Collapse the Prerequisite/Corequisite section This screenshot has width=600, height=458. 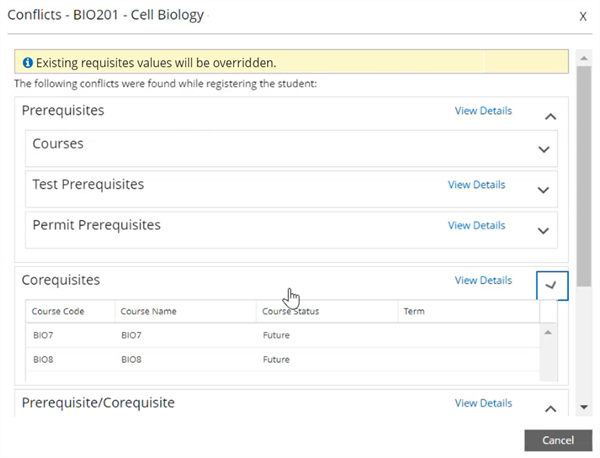coord(549,408)
